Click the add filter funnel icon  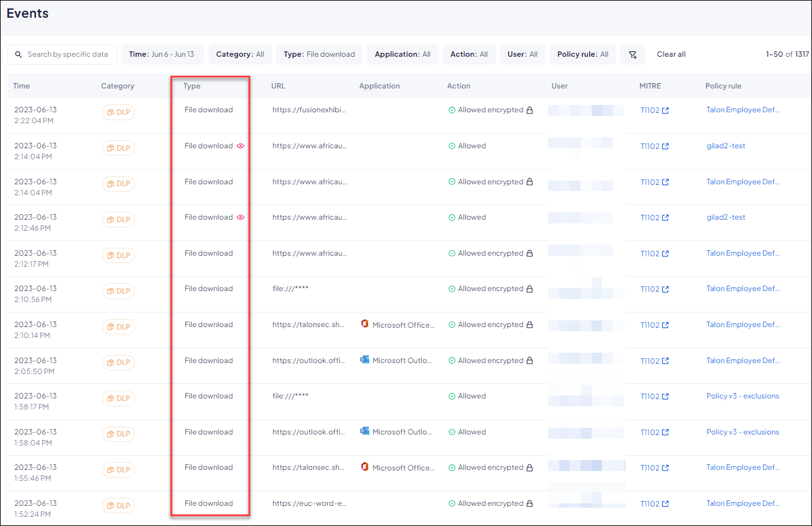coord(633,54)
